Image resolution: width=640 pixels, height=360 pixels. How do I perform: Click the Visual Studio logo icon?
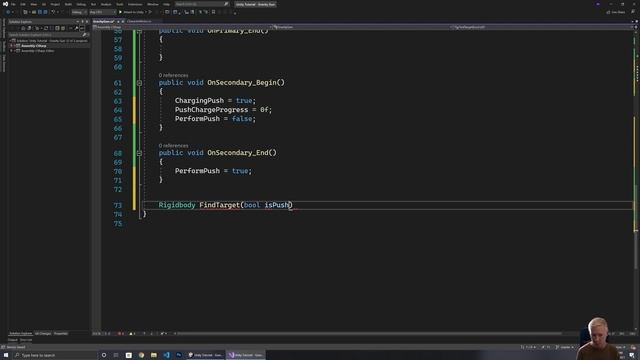point(5,4)
